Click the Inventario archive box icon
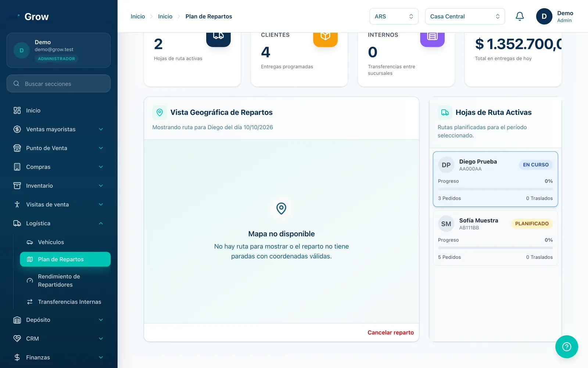Screen dimensions: 588x368 click(x=17, y=185)
